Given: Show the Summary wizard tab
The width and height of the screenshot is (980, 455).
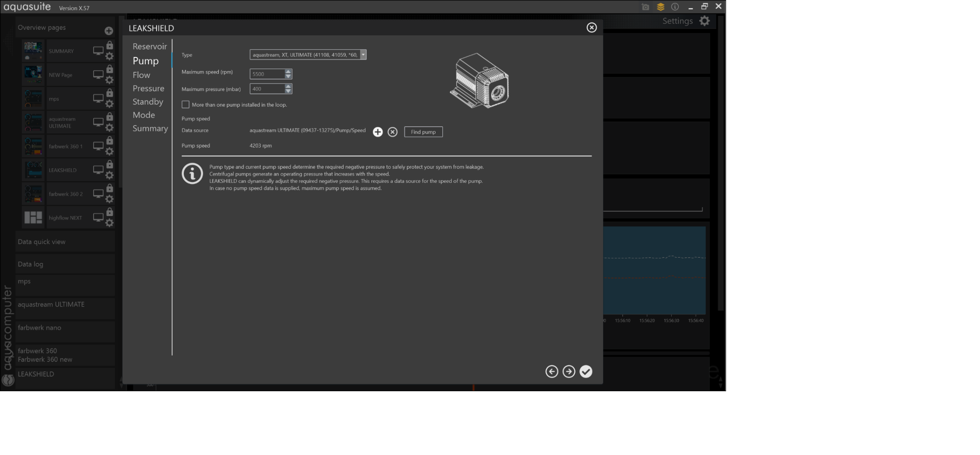Looking at the screenshot, I should point(150,128).
